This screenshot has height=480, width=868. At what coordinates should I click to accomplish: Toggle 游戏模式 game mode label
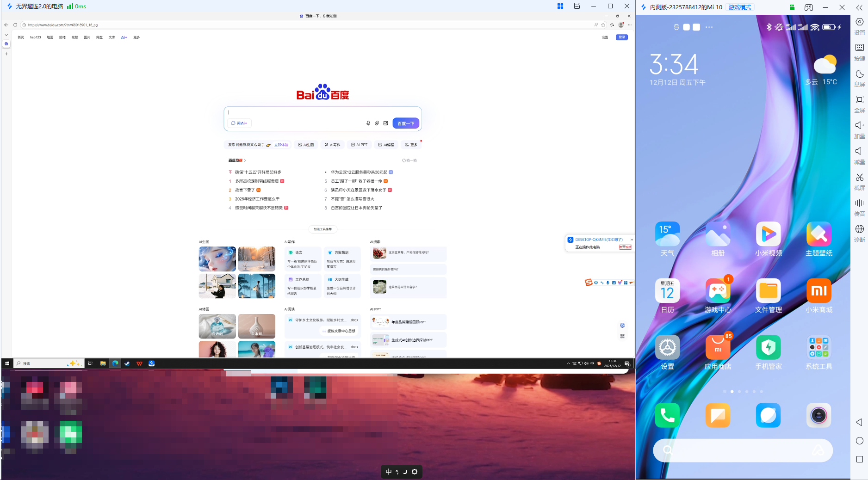pos(739,7)
